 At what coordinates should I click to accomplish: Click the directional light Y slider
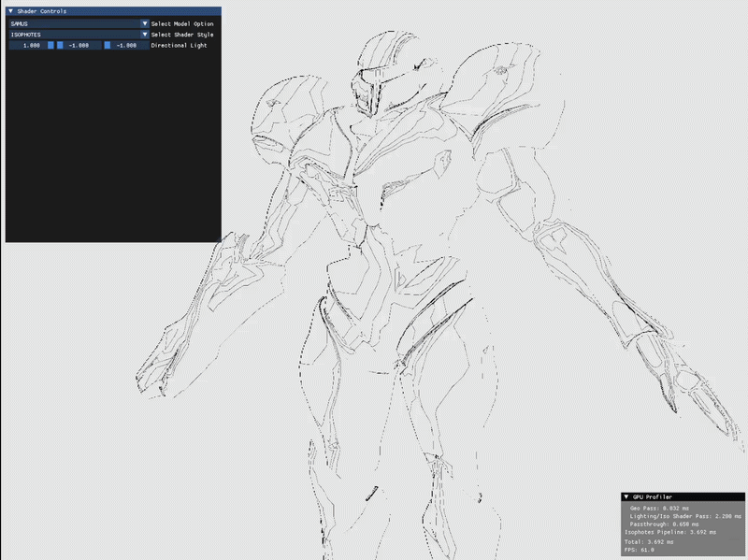(79, 45)
